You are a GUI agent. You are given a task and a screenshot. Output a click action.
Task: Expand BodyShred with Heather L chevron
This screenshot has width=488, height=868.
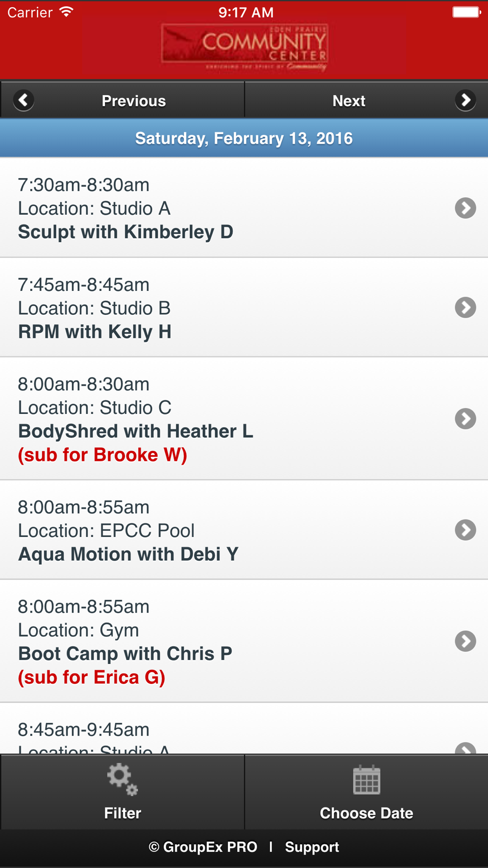(x=466, y=419)
